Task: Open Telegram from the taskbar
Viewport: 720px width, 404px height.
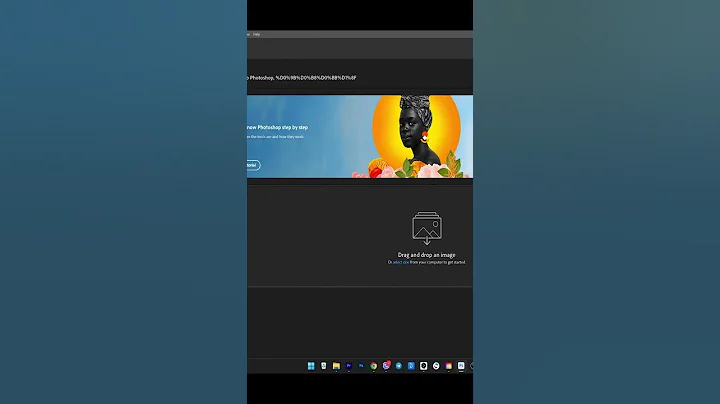Action: tap(399, 366)
